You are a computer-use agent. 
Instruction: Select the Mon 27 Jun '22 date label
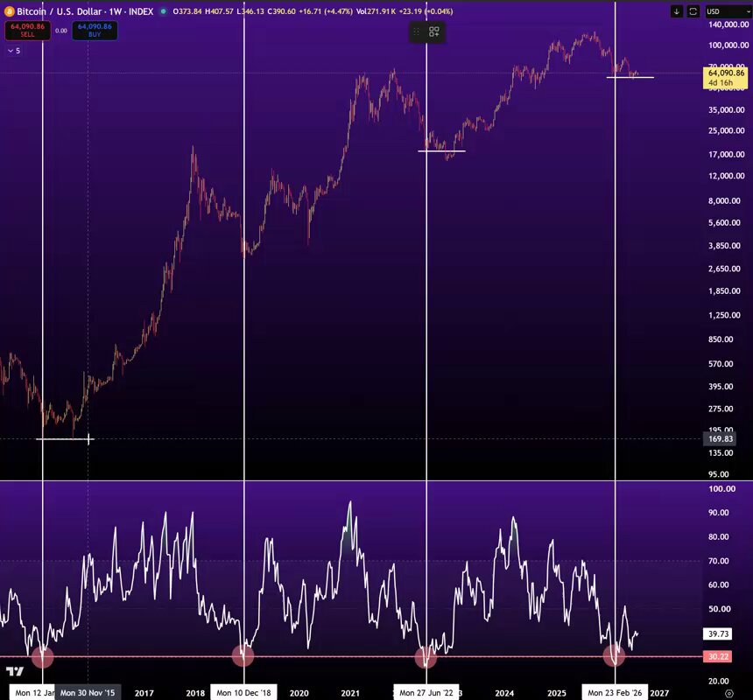tap(426, 693)
